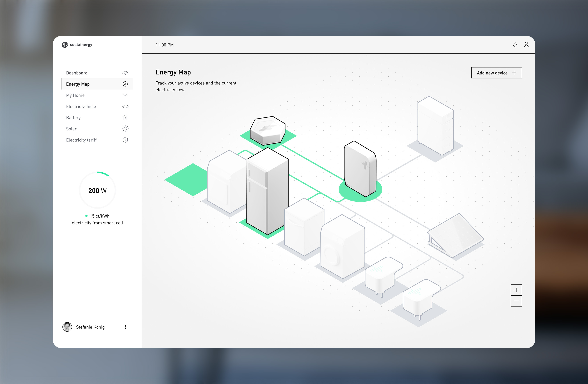Viewport: 588px width, 384px height.
Task: Click the Solar sun icon
Action: pyautogui.click(x=125, y=129)
